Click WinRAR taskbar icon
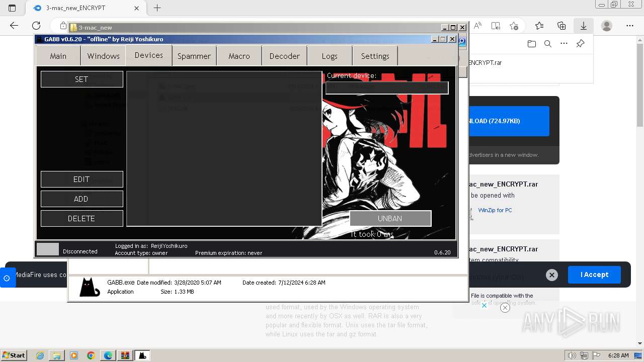 125,355
